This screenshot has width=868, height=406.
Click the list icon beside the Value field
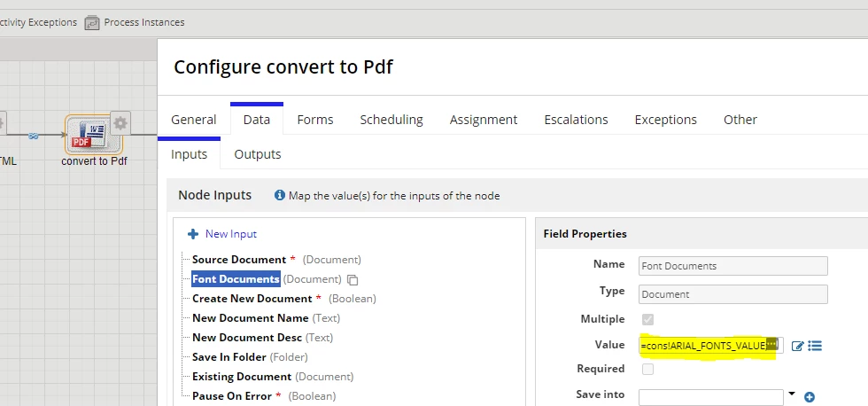coord(815,346)
